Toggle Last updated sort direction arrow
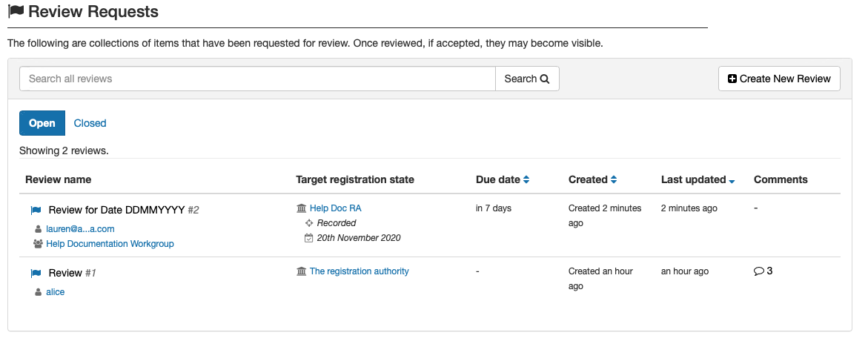The width and height of the screenshot is (868, 344). point(732,181)
